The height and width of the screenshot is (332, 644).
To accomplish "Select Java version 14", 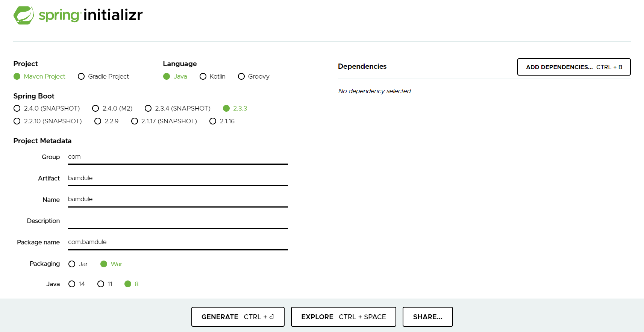I will click(77, 284).
